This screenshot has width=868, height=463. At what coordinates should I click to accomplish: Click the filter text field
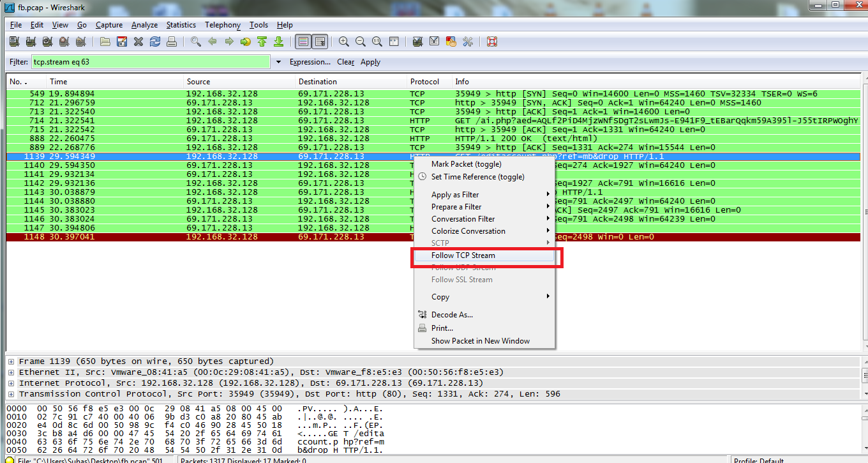[151, 62]
